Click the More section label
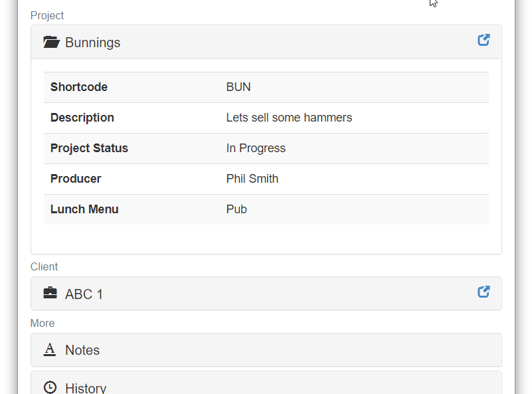532x394 pixels. click(x=43, y=323)
